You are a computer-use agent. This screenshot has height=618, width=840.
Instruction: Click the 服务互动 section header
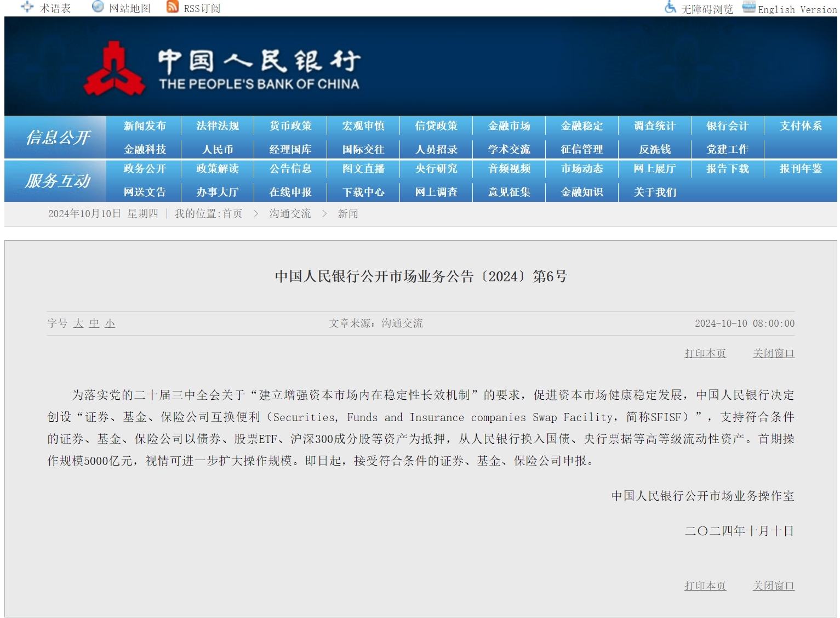click(x=58, y=180)
